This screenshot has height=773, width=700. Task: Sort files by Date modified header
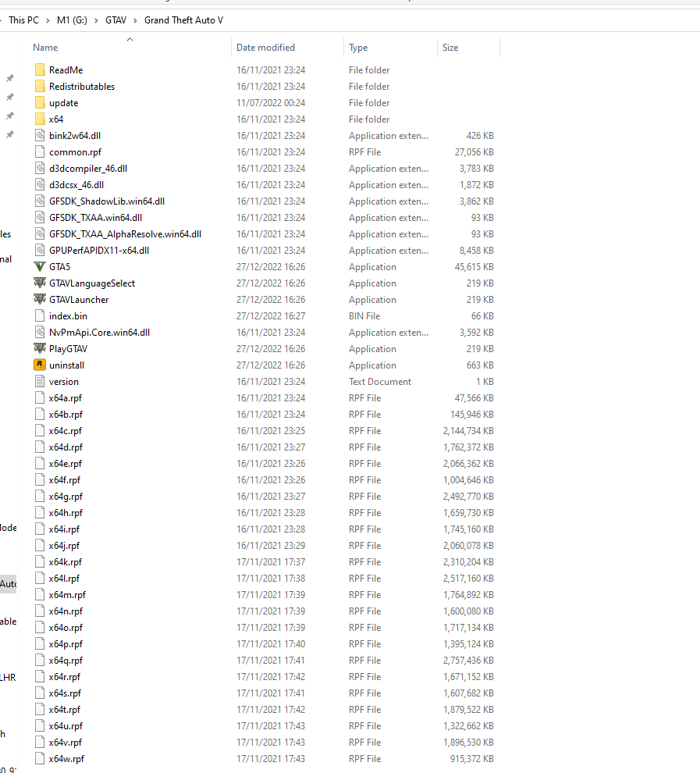pos(265,48)
